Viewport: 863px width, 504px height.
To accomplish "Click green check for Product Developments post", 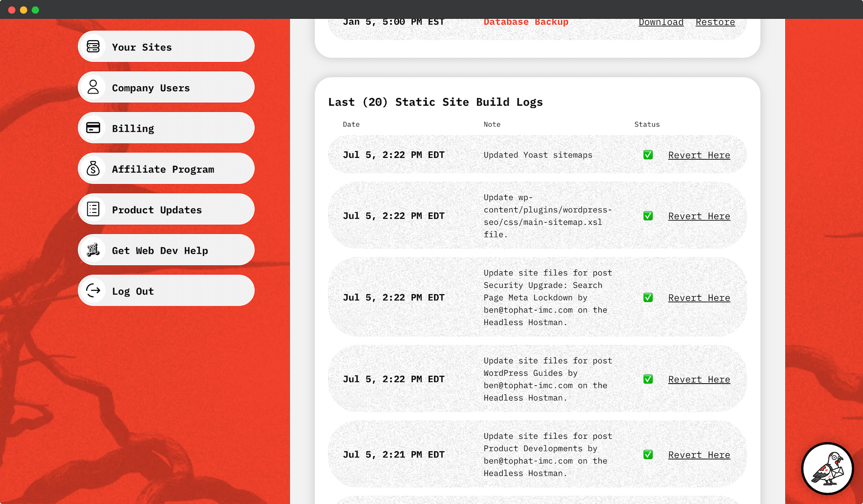I will point(648,454).
